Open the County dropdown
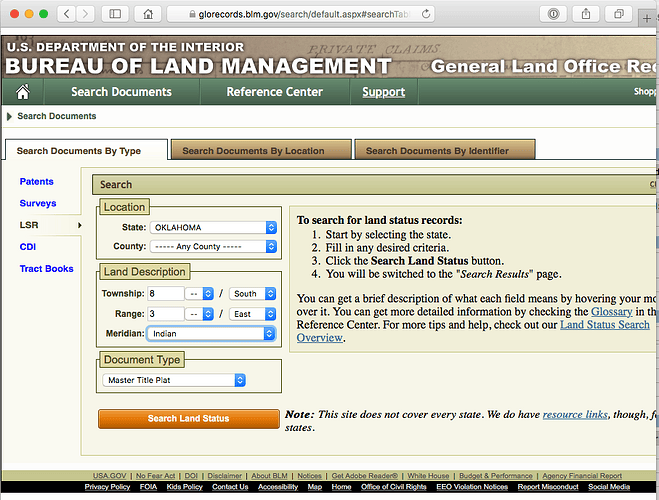Image resolution: width=659 pixels, height=500 pixels. tap(214, 246)
